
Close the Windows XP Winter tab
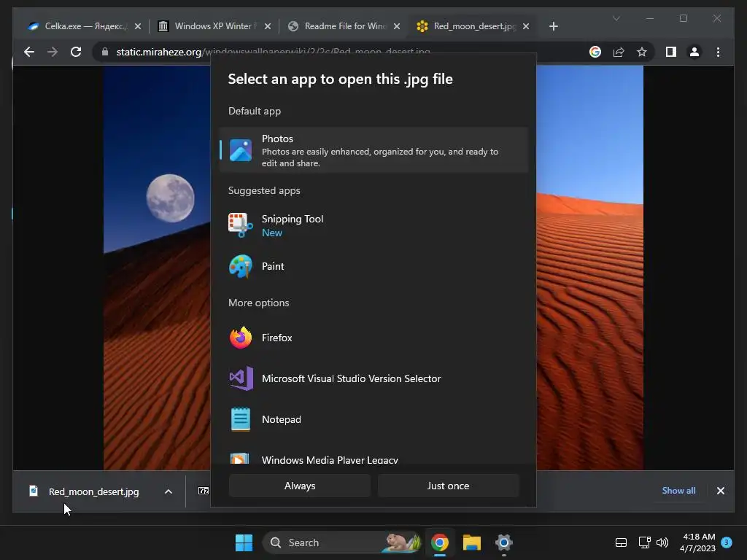coord(267,26)
